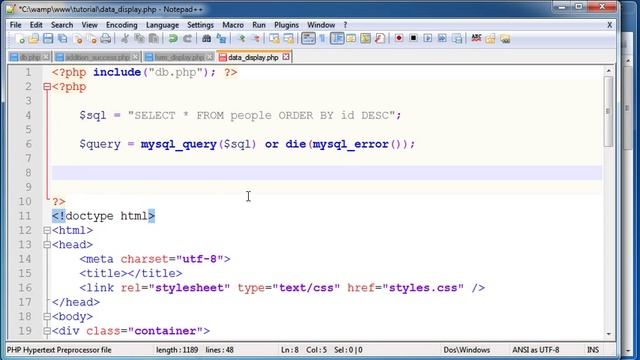Click the Cut scissors icon

[125, 39]
